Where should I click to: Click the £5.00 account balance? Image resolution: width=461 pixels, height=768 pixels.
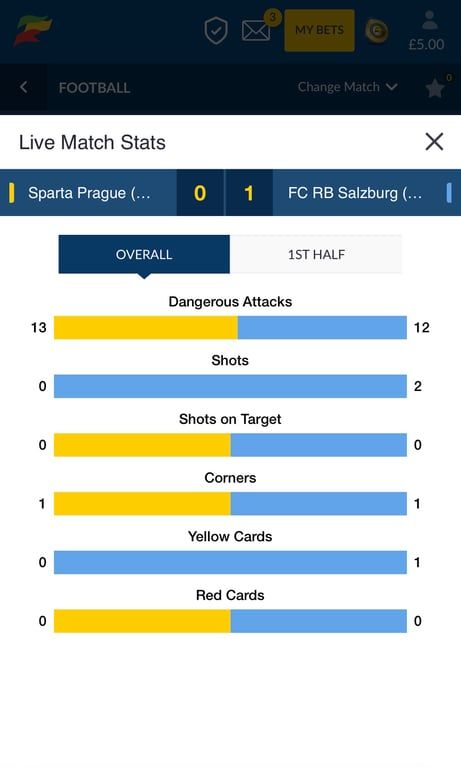pyautogui.click(x=427, y=45)
